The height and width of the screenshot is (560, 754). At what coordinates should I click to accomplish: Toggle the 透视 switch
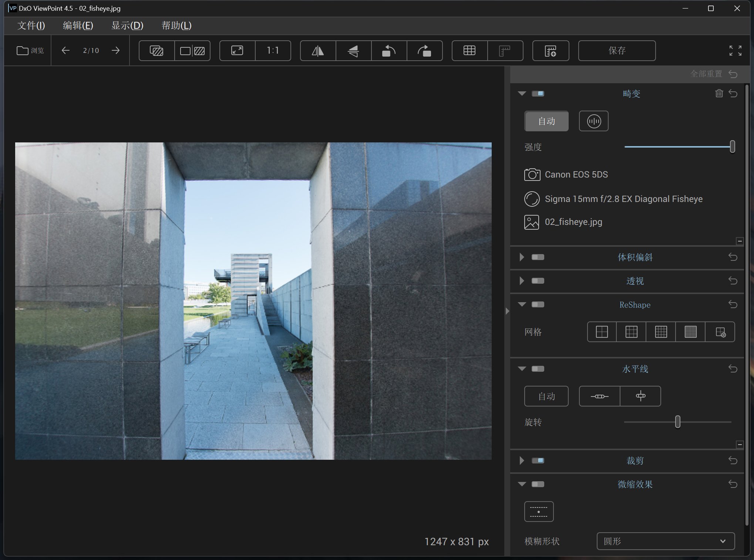tap(538, 281)
